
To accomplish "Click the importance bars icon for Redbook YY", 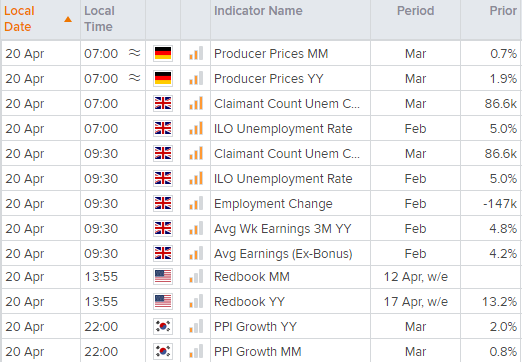I will (x=196, y=301).
